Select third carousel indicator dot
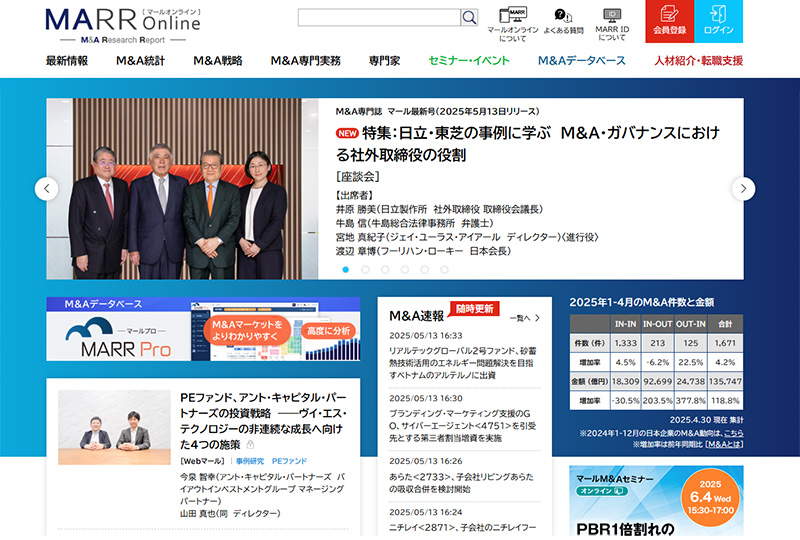 [385, 269]
